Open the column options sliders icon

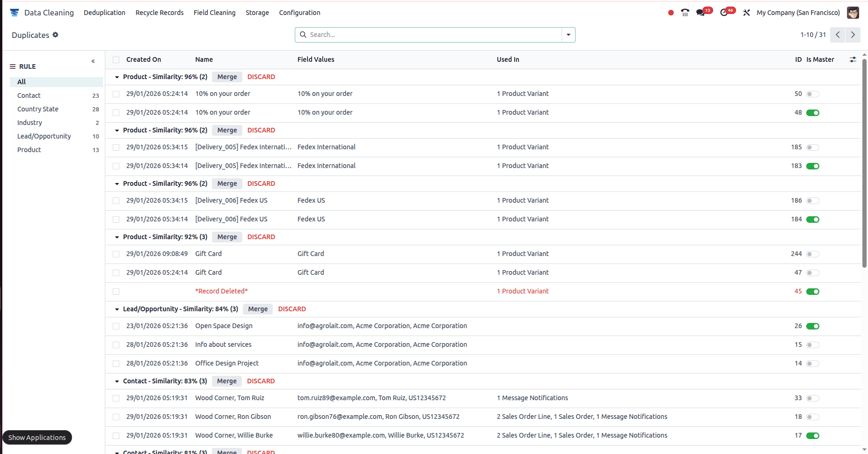click(x=853, y=59)
